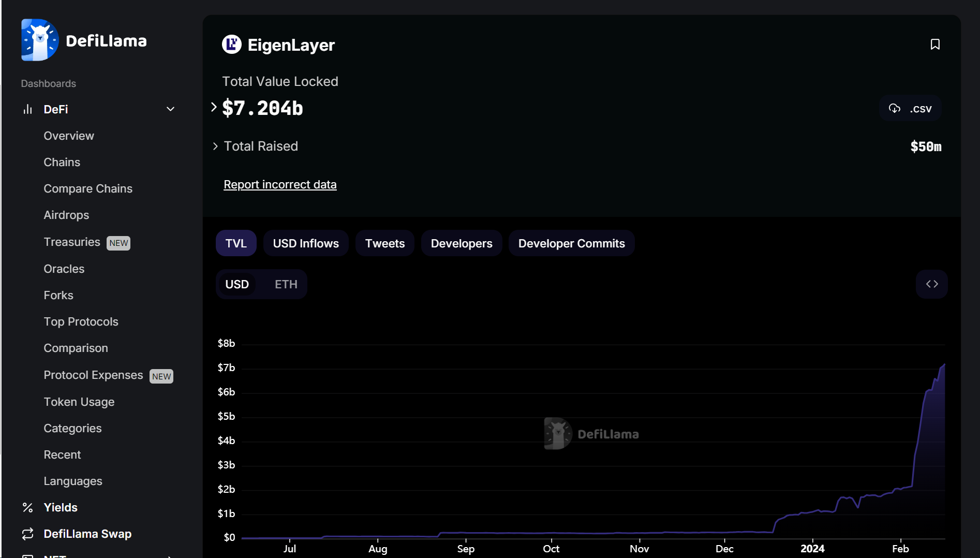
Task: Collapse the DeFi sidebar section chevron
Action: coord(170,109)
